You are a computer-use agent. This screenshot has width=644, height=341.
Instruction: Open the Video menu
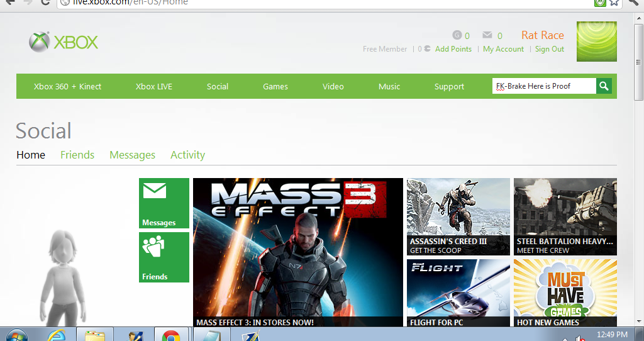click(x=333, y=86)
